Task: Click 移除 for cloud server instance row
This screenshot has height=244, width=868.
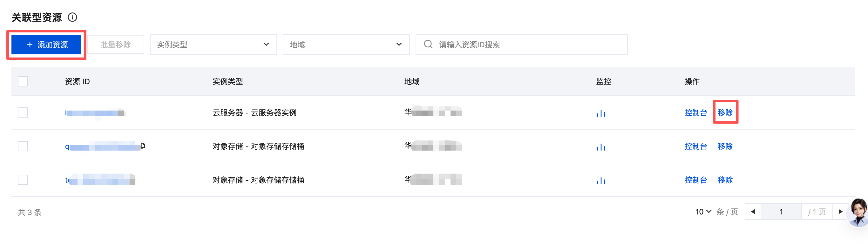Action: (x=725, y=112)
